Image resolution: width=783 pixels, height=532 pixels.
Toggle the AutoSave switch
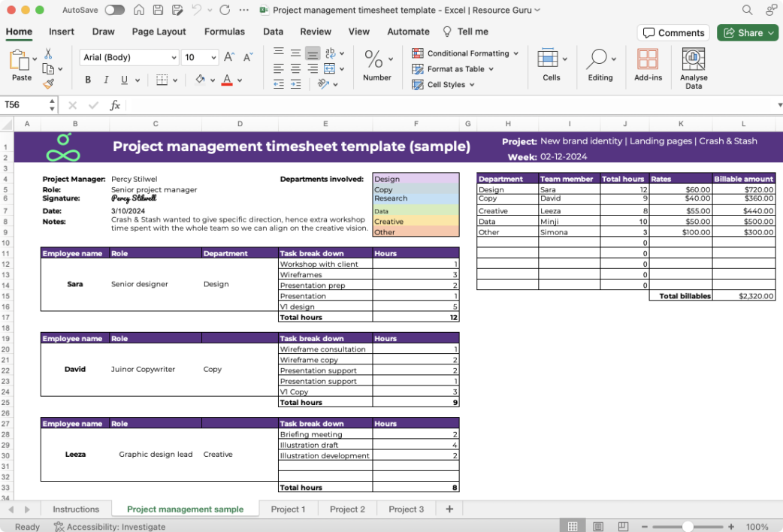click(x=114, y=10)
